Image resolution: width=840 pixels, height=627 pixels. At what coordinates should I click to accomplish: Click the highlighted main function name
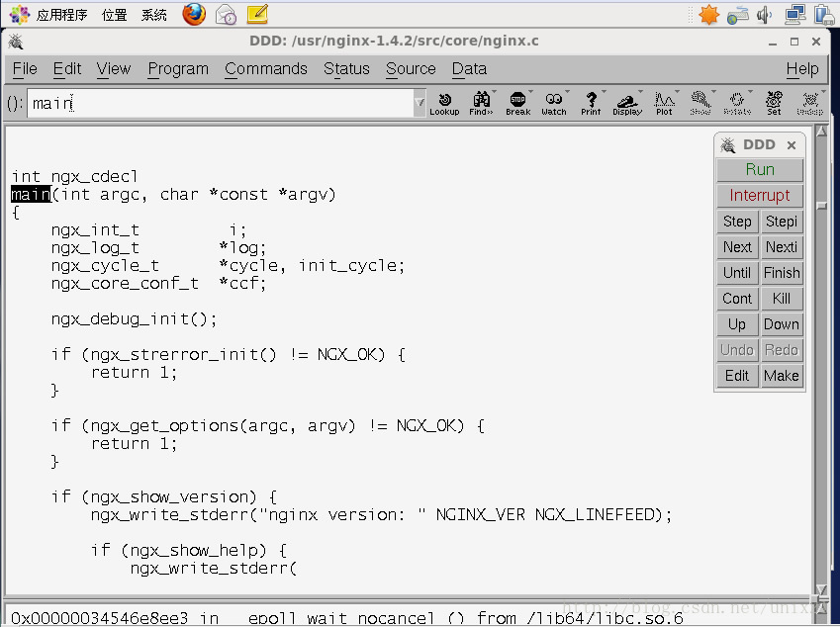click(x=31, y=194)
